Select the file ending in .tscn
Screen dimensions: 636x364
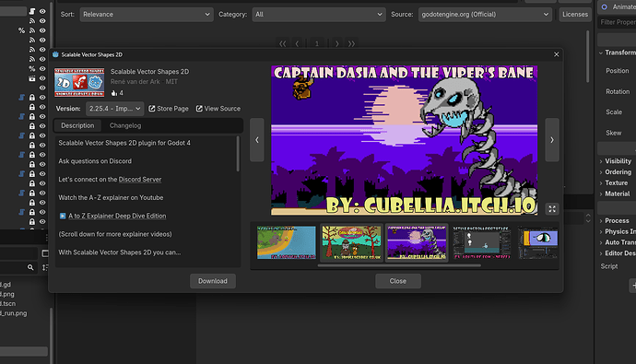click(7, 303)
